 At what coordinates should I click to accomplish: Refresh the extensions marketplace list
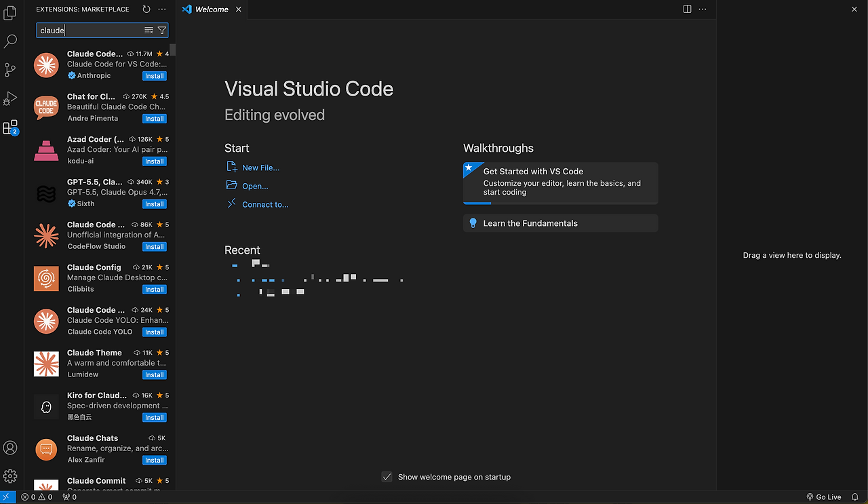pos(146,9)
